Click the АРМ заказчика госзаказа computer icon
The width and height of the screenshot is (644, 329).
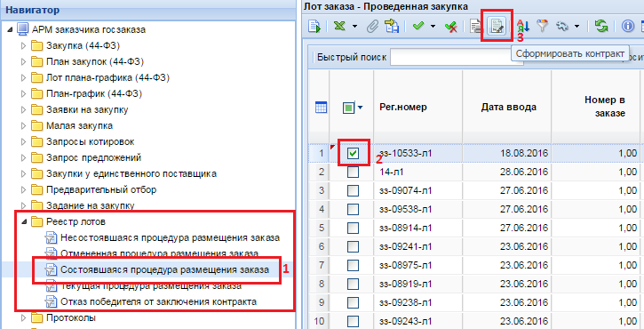click(x=22, y=29)
